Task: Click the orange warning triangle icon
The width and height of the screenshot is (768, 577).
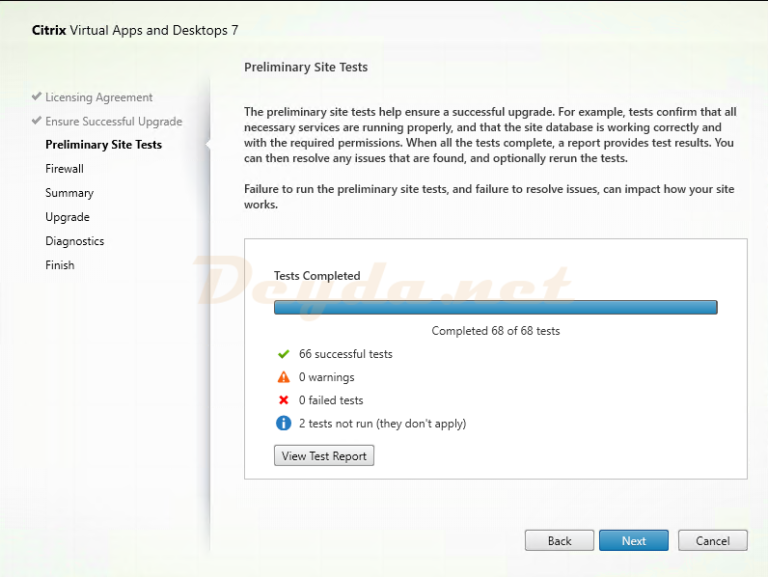Action: click(283, 377)
